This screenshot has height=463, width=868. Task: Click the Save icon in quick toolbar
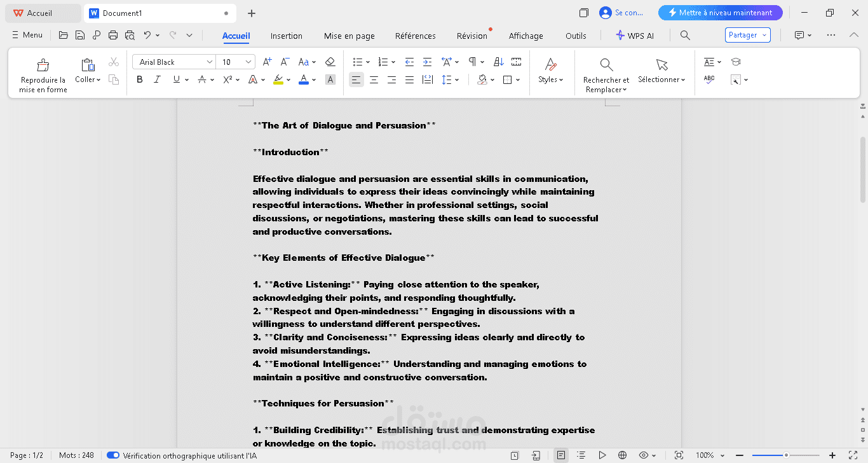coord(79,36)
